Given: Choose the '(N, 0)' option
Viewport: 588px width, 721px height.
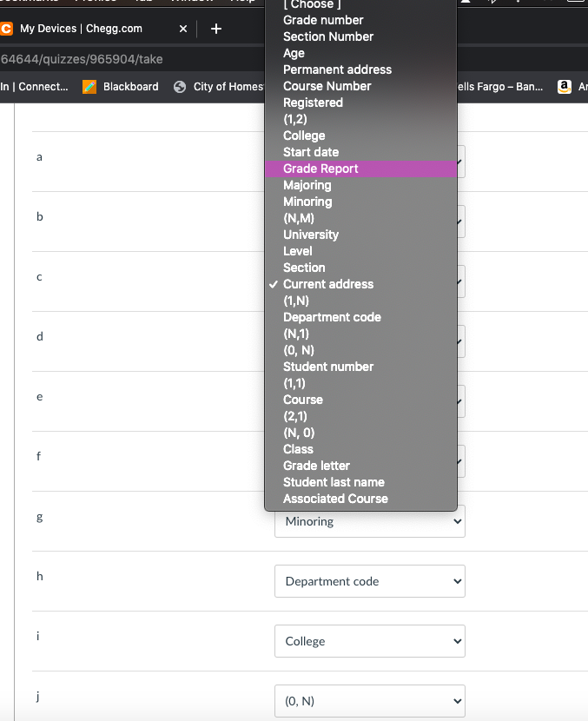Looking at the screenshot, I should (361, 433).
